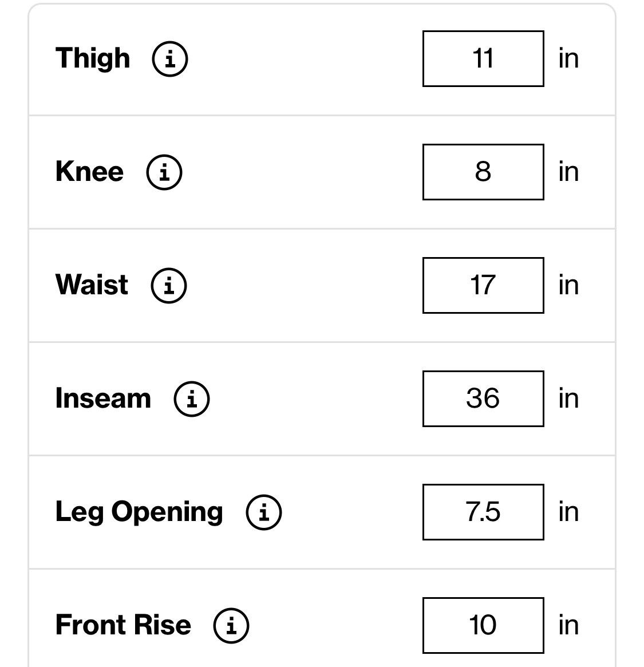The width and height of the screenshot is (644, 667).
Task: Select the Knee value field showing 8
Action: coord(483,172)
